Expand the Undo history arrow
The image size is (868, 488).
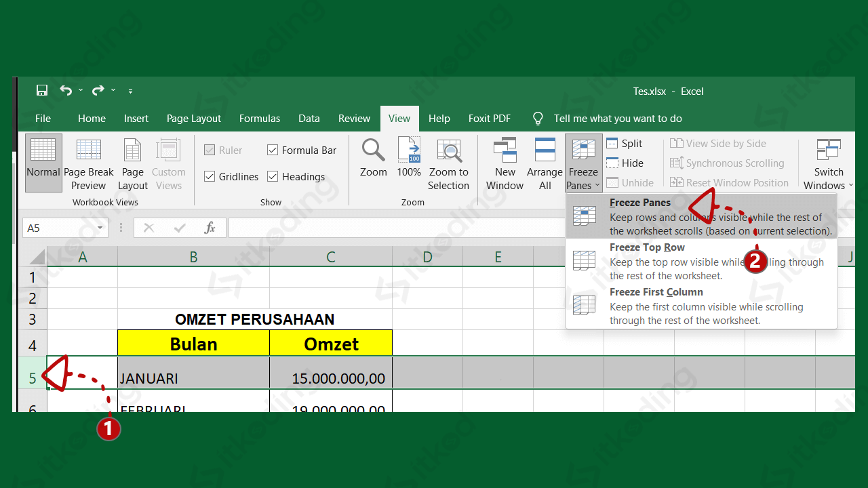80,90
